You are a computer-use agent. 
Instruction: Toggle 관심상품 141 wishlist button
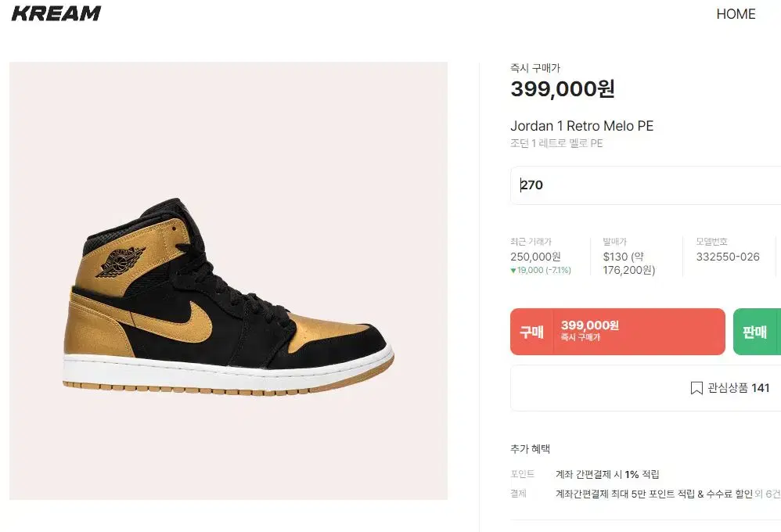(646, 388)
